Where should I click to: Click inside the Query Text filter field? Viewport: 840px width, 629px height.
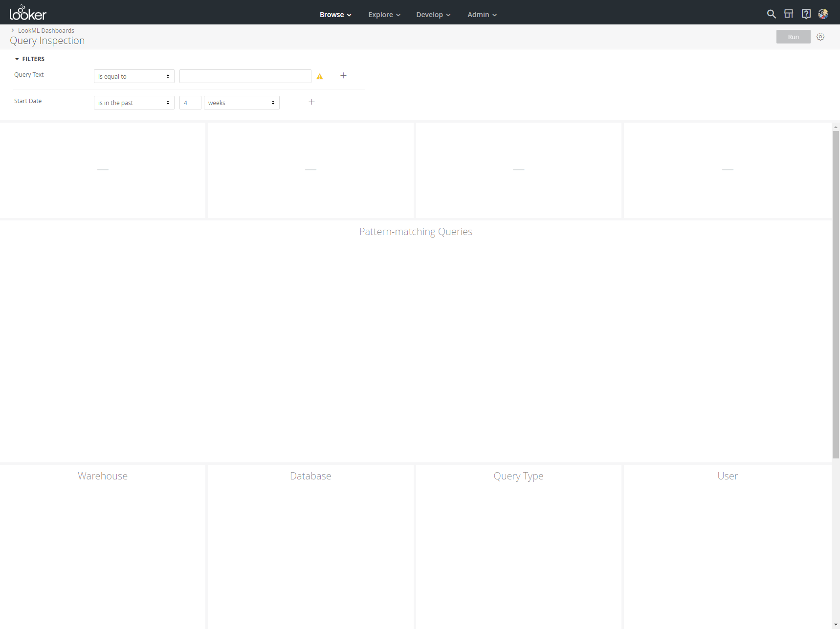[x=245, y=76]
